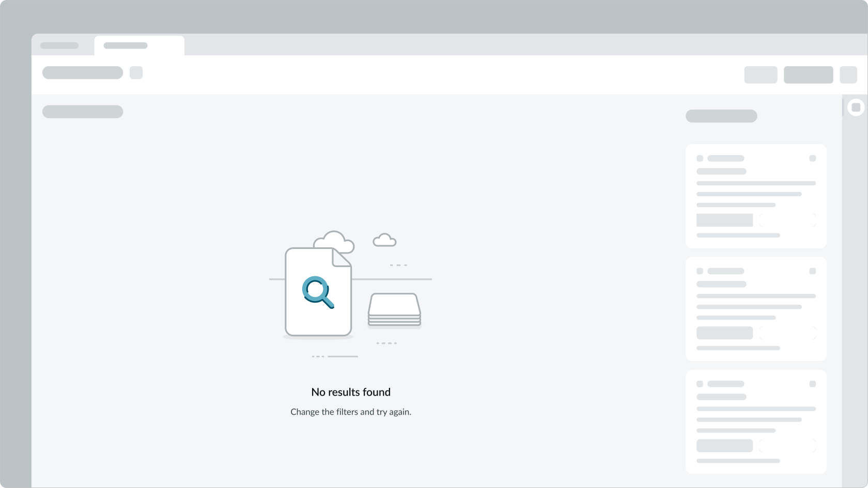Click "Change the filters and try again." message
The height and width of the screenshot is (488, 868).
tap(351, 412)
